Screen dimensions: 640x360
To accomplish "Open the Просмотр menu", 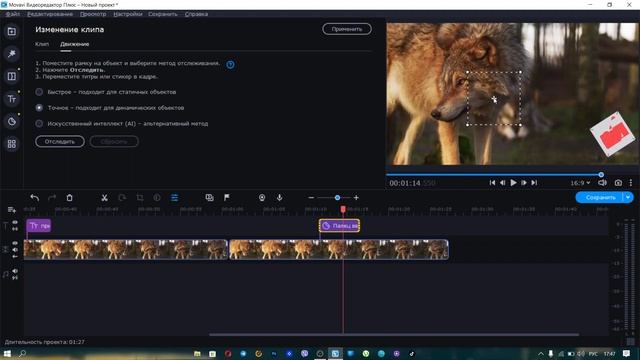I will coord(93,14).
